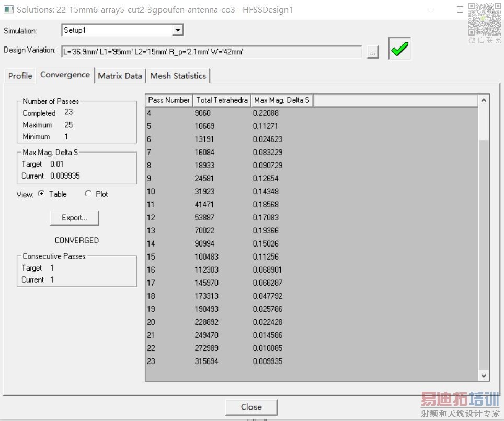
Task: Click delta S value 0.068901
Action: (x=267, y=270)
